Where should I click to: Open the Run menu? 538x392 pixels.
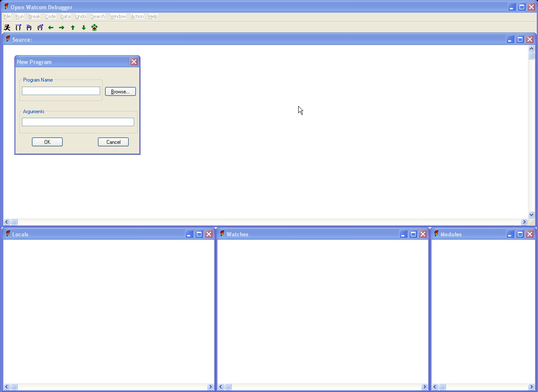click(x=20, y=16)
